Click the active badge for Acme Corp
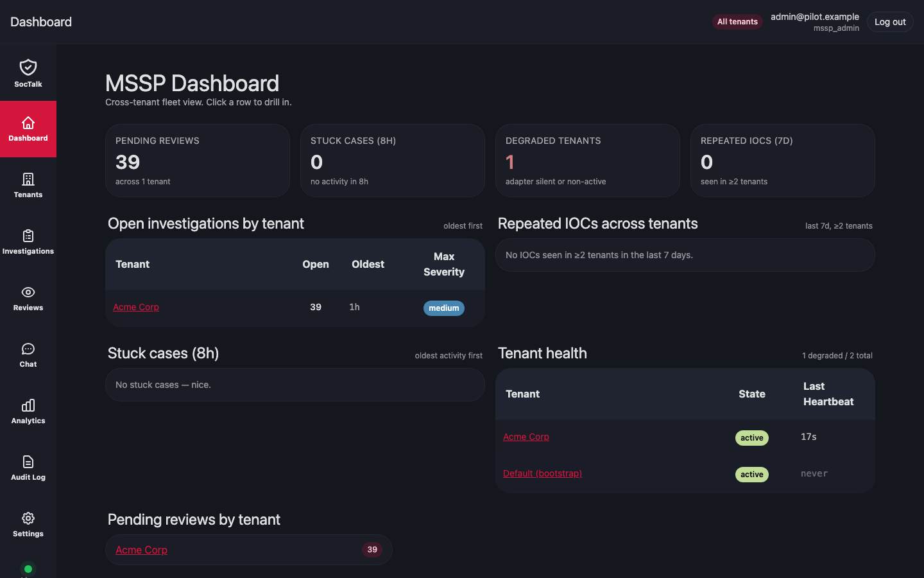 click(x=752, y=438)
